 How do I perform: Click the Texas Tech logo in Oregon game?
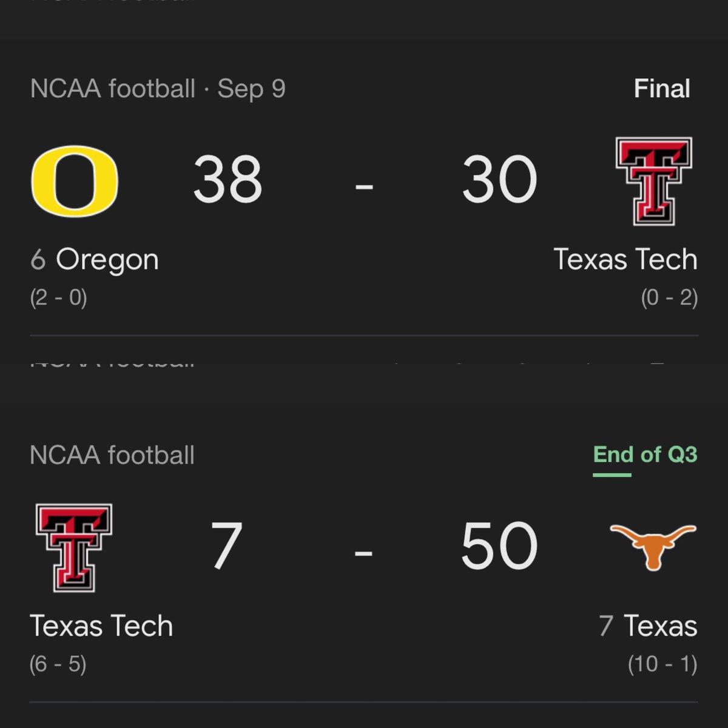coord(654,181)
